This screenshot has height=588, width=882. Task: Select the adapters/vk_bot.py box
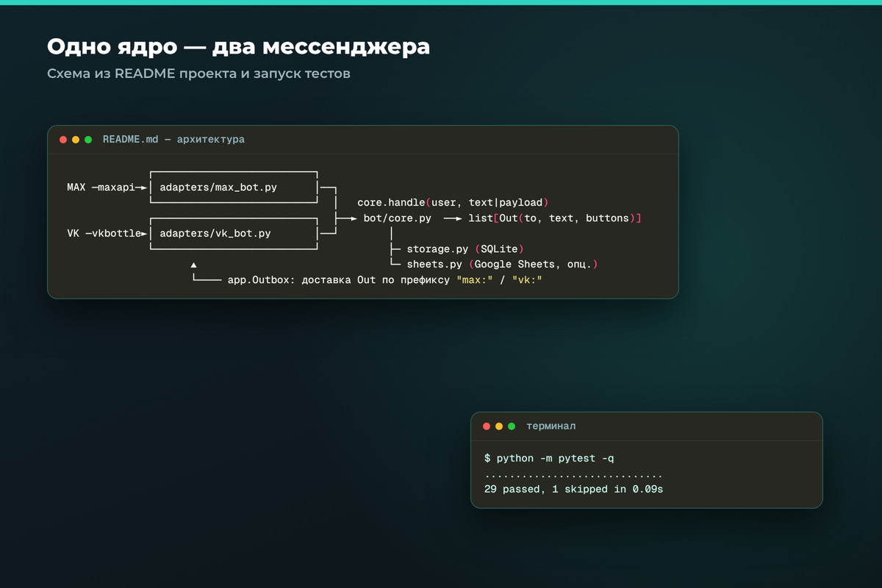234,234
